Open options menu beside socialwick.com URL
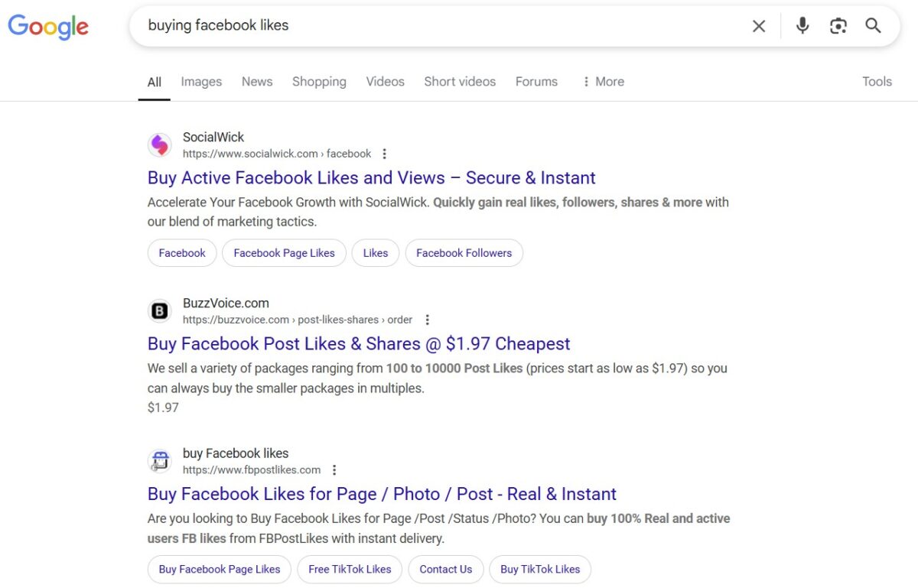Viewport: 918px width, 588px height. [x=385, y=154]
